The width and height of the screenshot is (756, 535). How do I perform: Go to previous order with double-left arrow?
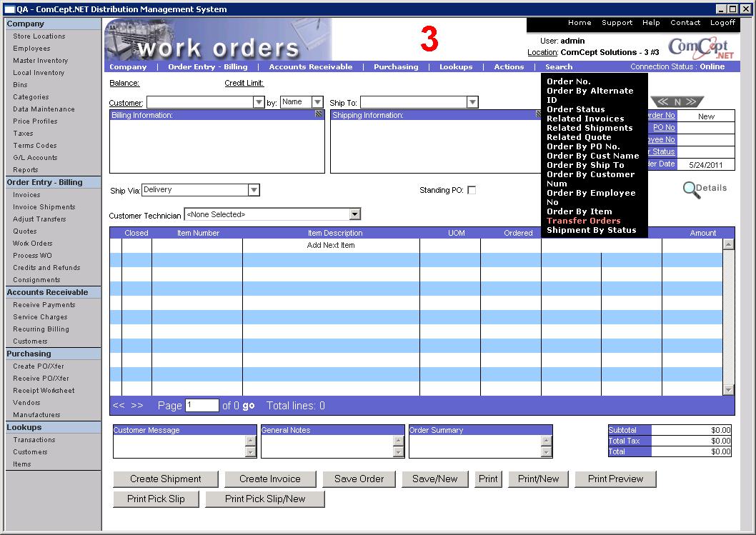click(663, 102)
